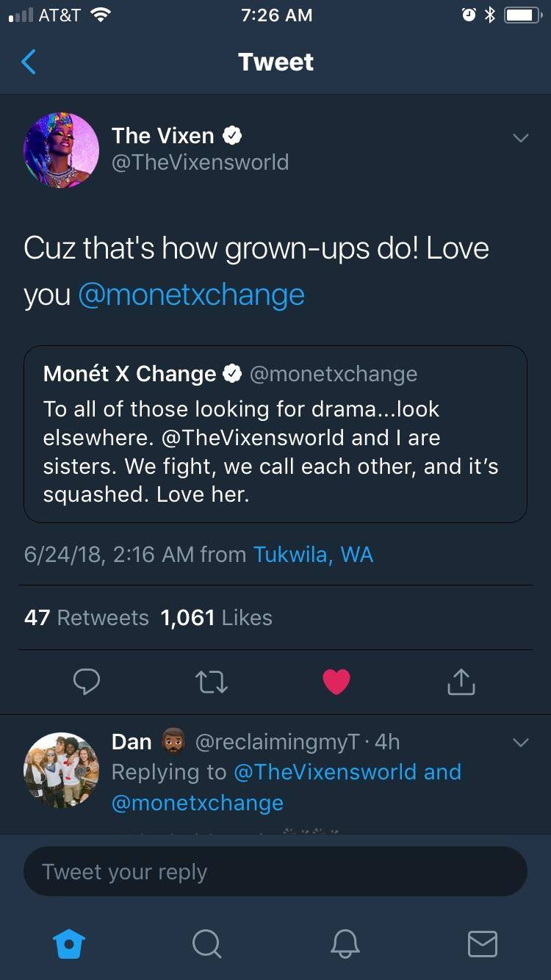
Task: Open direct messages via the envelope icon
Action: click(x=482, y=945)
